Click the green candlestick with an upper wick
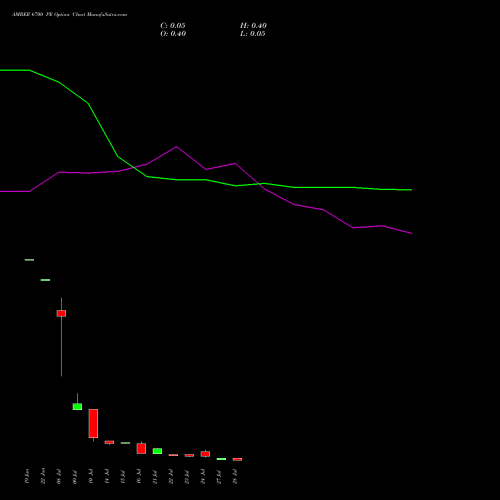 click(x=77, y=406)
